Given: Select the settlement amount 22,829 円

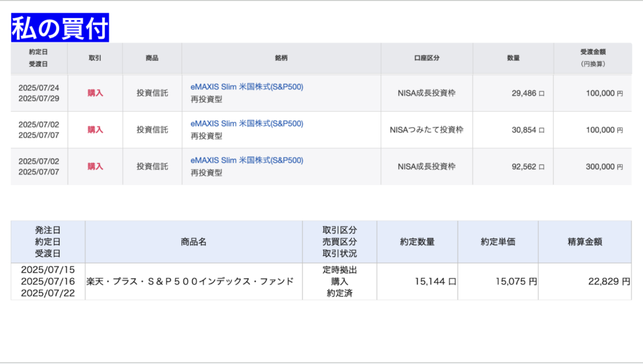Looking at the screenshot, I should click(x=609, y=281).
